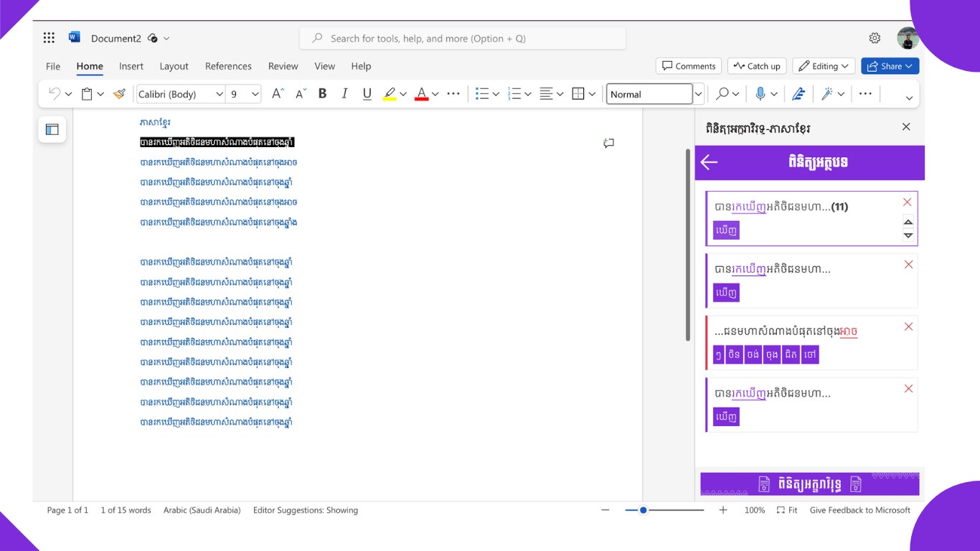Expand the Bullets style dropdown
The width and height of the screenshot is (980, 551).
(x=496, y=94)
